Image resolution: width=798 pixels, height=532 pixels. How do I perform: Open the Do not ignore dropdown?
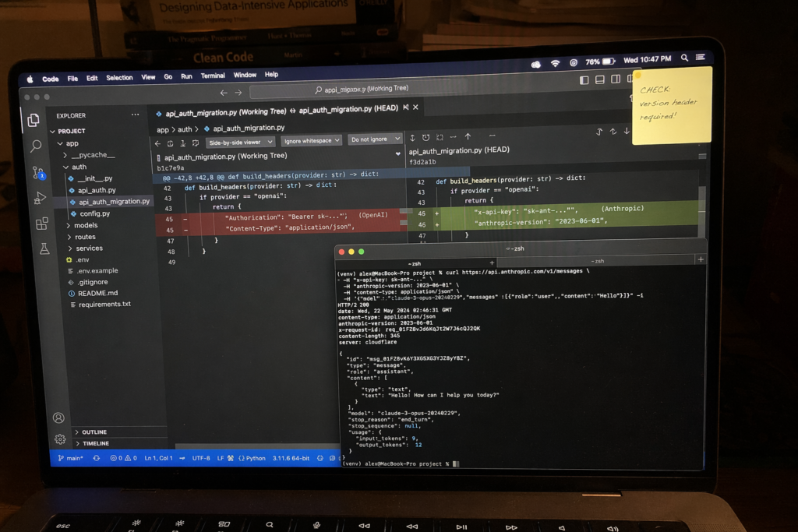[x=375, y=139]
